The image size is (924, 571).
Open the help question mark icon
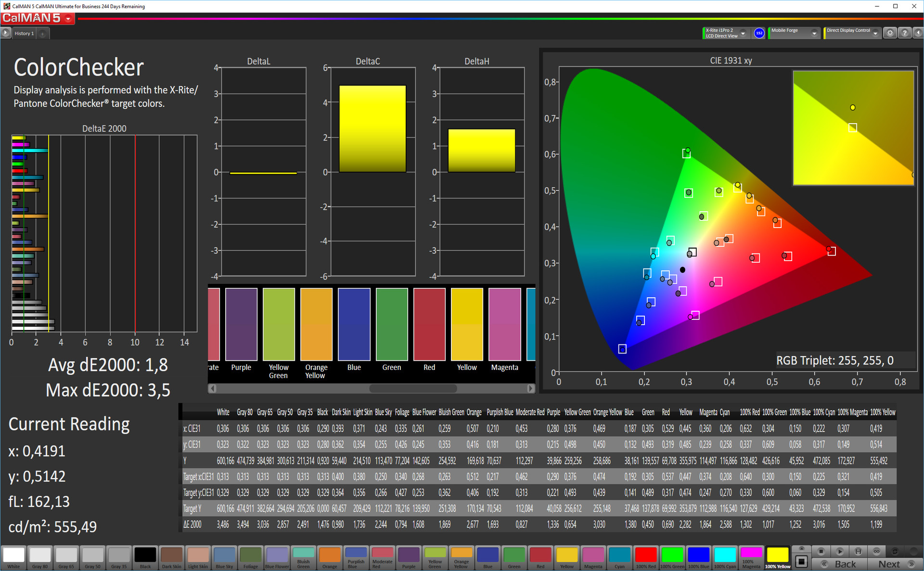point(905,33)
